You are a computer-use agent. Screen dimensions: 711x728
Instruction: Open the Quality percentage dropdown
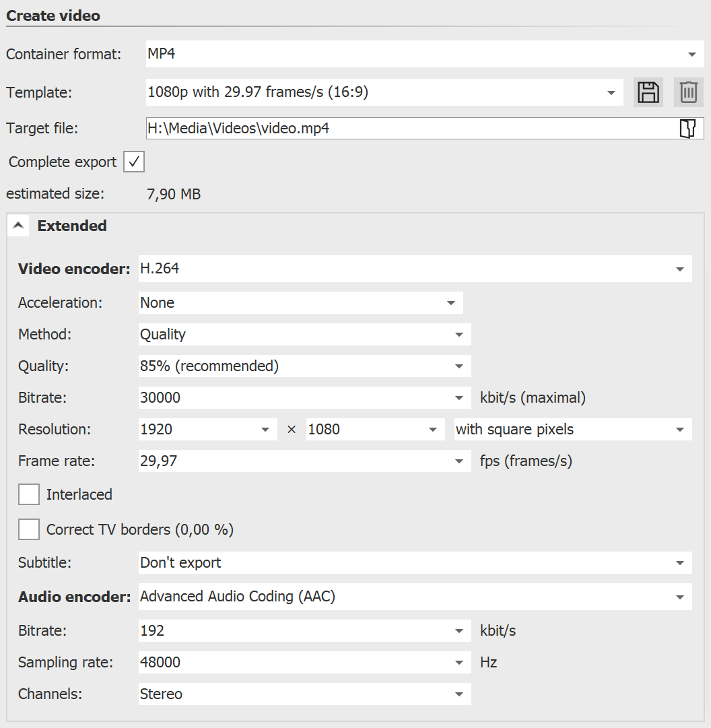(x=459, y=366)
